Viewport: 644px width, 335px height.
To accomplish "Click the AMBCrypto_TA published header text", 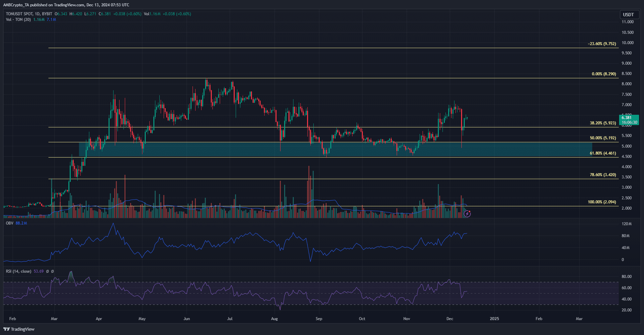I will 66,5.
